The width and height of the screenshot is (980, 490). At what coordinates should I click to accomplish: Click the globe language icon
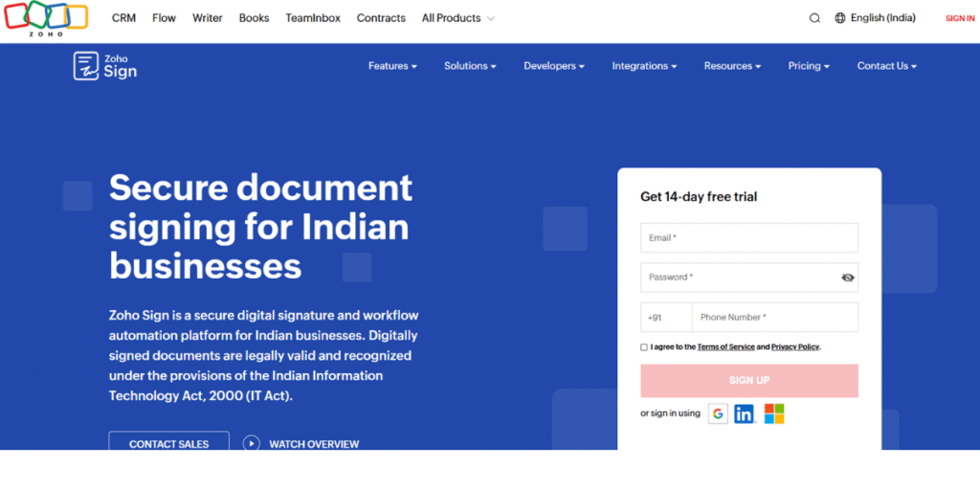pos(840,18)
